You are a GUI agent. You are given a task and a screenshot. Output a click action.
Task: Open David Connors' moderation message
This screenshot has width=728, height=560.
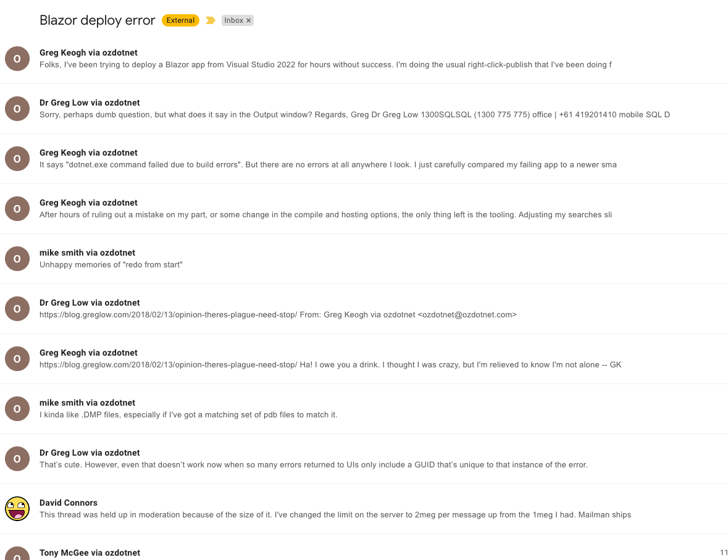pyautogui.click(x=364, y=509)
